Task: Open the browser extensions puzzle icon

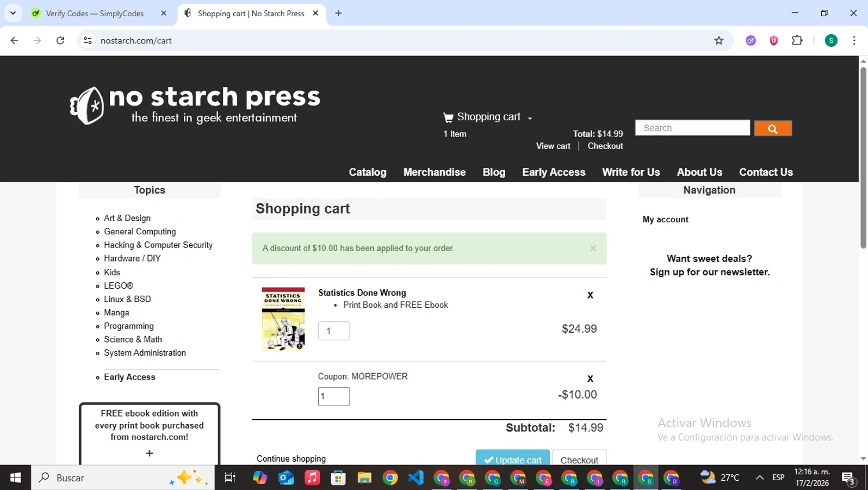Action: (x=797, y=40)
